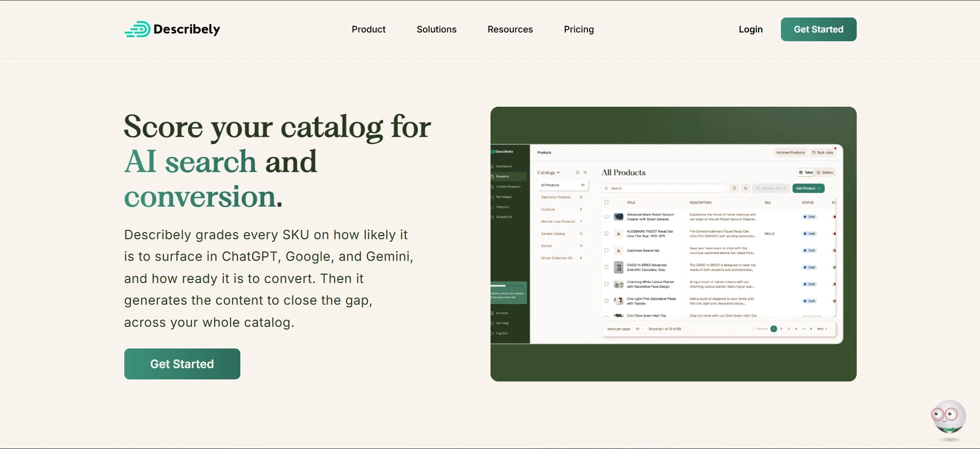Viewport: 980px width, 449px height.
Task: Open the three-dots menu after Add Product
Action: (831, 188)
